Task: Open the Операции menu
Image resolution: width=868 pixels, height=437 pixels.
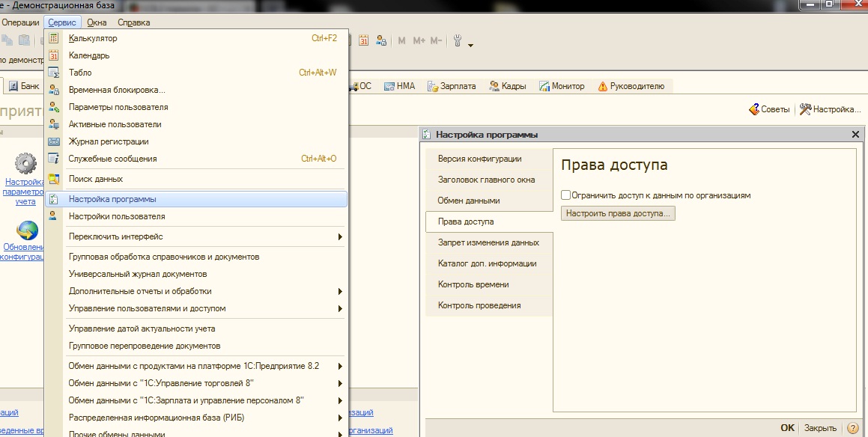Action: click(x=20, y=22)
